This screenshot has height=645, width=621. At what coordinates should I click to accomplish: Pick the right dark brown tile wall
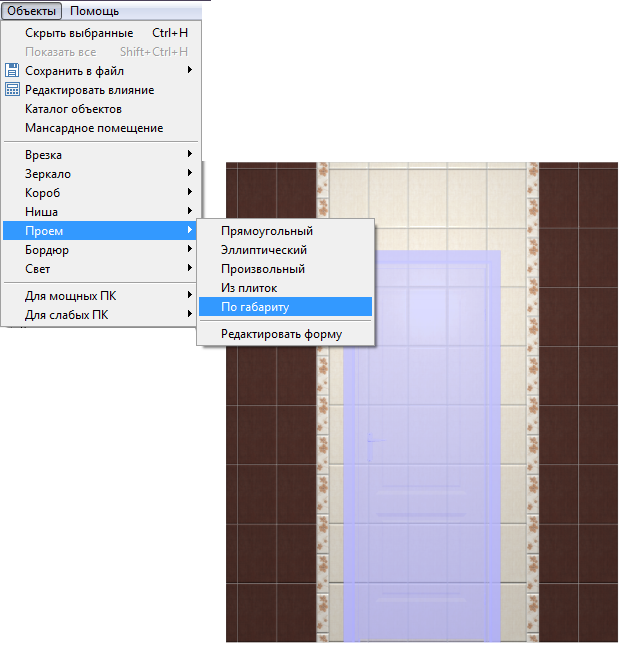pos(578,402)
